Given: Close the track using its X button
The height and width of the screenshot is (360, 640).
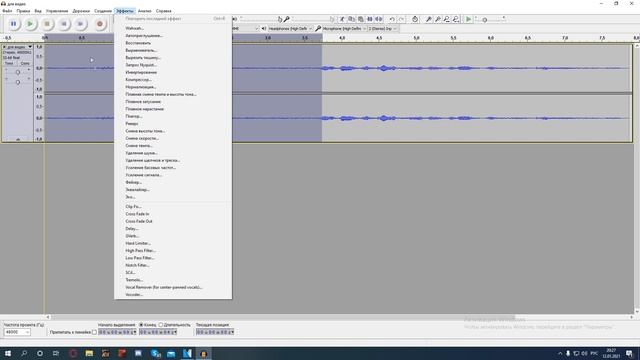Looking at the screenshot, I should click(x=4, y=47).
